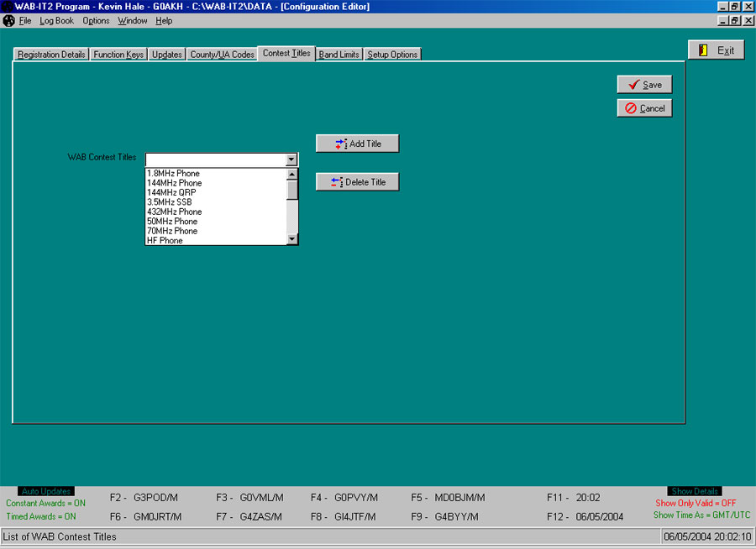Click the Auto Updates indicator
The width and height of the screenshot is (756, 549).
pos(48,490)
